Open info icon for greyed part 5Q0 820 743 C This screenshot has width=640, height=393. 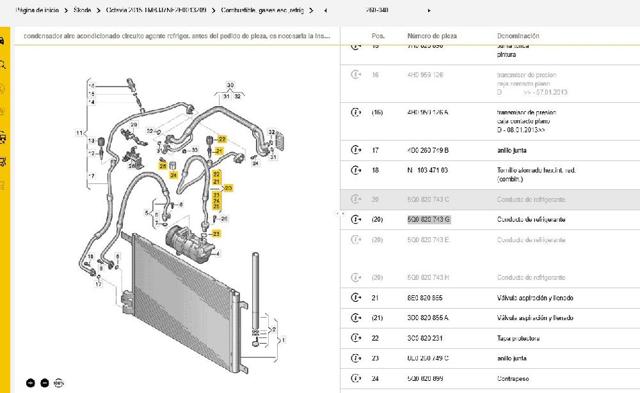pyautogui.click(x=356, y=199)
